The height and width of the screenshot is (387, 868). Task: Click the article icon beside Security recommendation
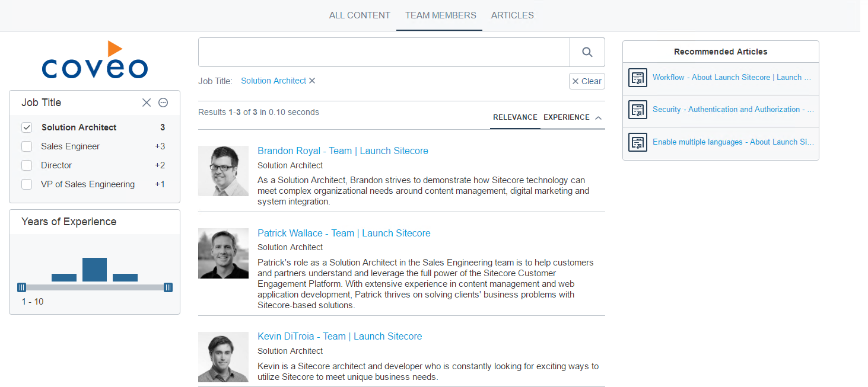637,110
